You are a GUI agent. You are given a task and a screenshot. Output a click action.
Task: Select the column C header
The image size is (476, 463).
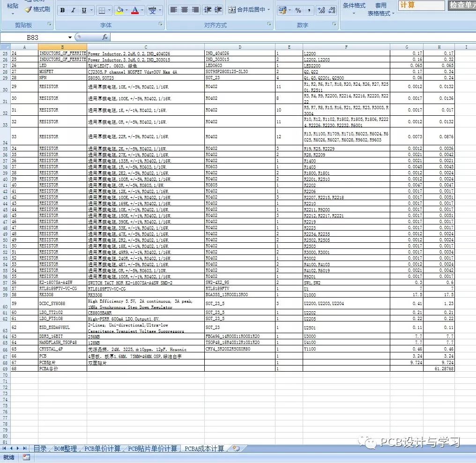click(x=146, y=47)
